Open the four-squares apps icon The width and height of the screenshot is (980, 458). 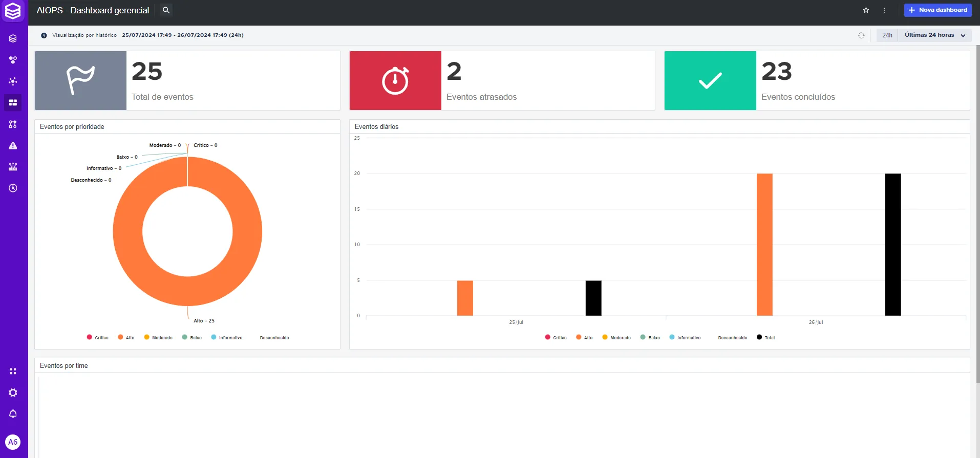click(x=13, y=372)
